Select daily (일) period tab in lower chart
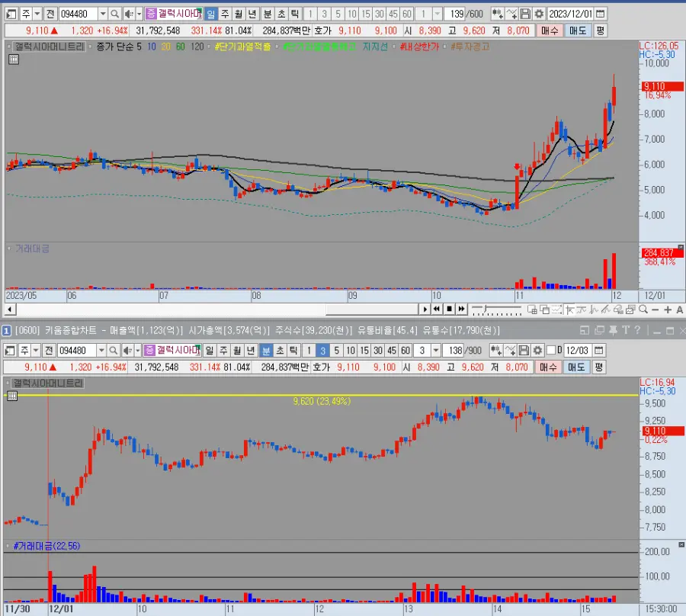The image size is (686, 616). click(x=210, y=351)
